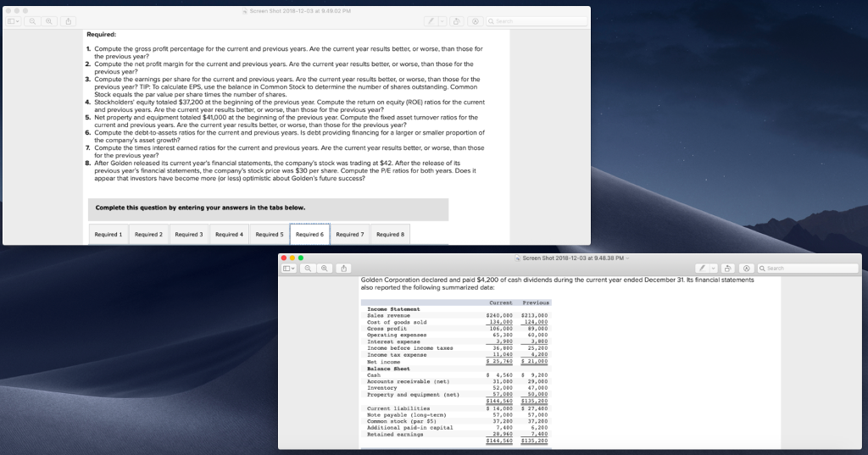Click 'Current liabilities' row label
The height and width of the screenshot is (455, 868).
coord(398,408)
